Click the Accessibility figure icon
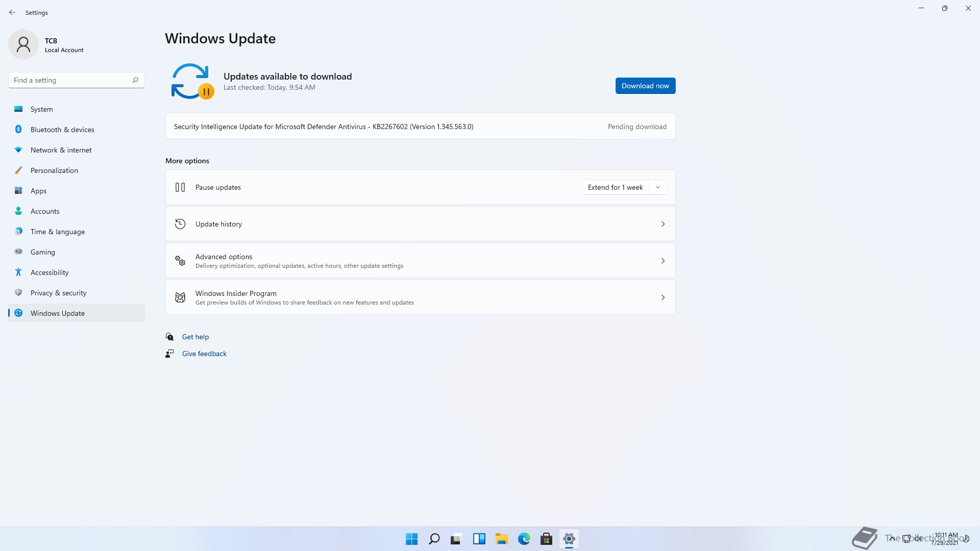This screenshot has width=980, height=551. [x=18, y=272]
